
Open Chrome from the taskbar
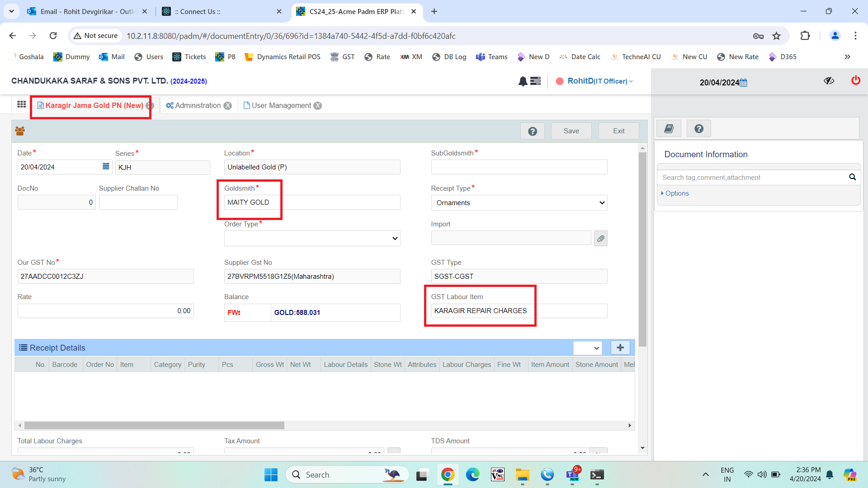tap(448, 474)
